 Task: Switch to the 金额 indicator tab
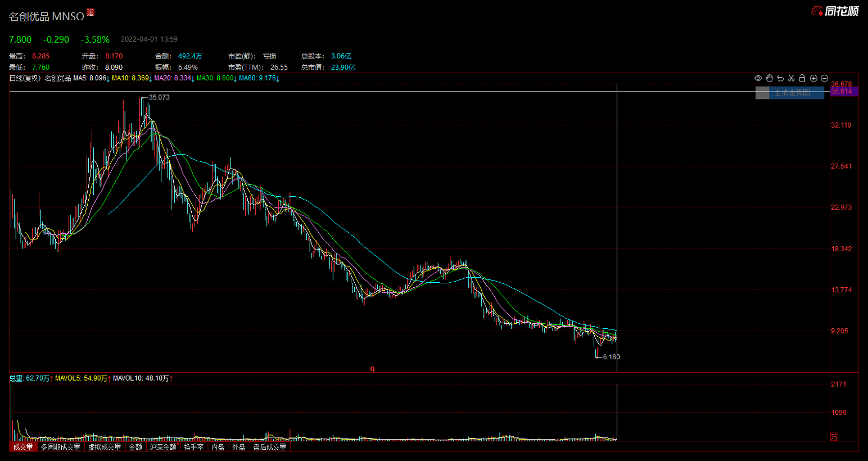135,447
